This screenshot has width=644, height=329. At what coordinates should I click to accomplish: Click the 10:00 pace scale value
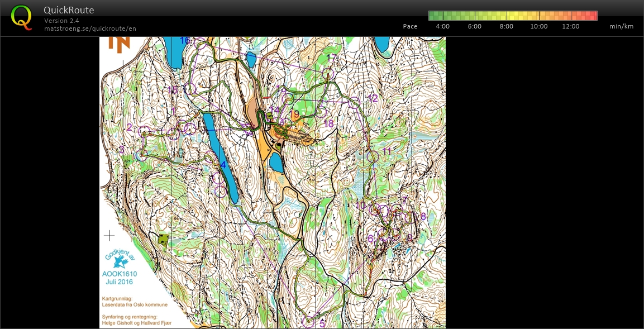point(538,26)
